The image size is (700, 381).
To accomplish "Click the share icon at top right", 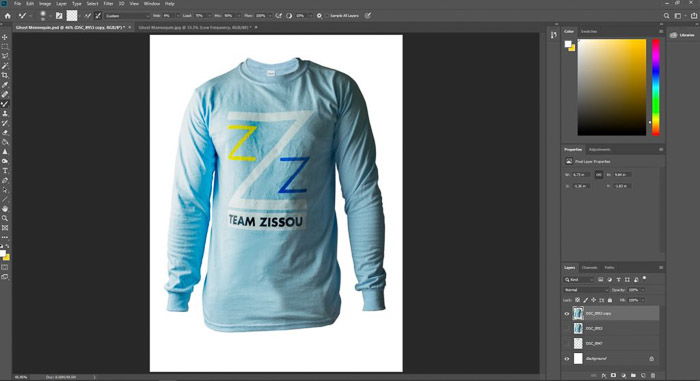I will coord(693,16).
